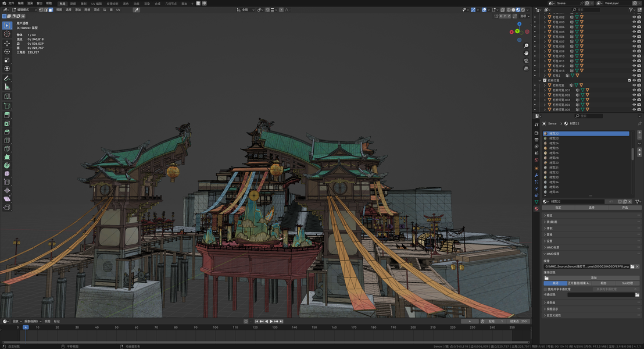
Task: Select the Measure ruler tool
Action: [7, 87]
